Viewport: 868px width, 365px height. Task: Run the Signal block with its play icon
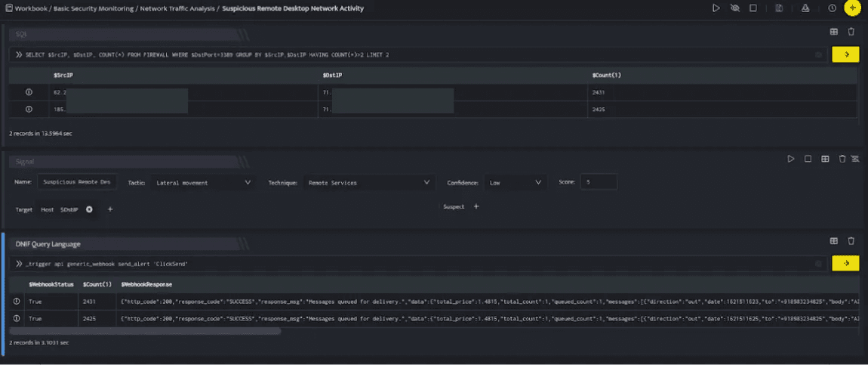point(791,159)
